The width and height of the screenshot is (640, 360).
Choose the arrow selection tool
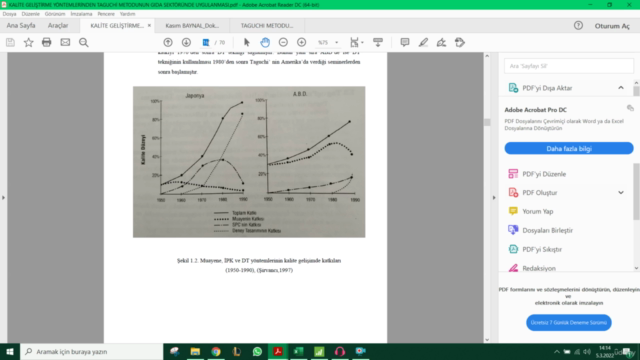(x=247, y=42)
